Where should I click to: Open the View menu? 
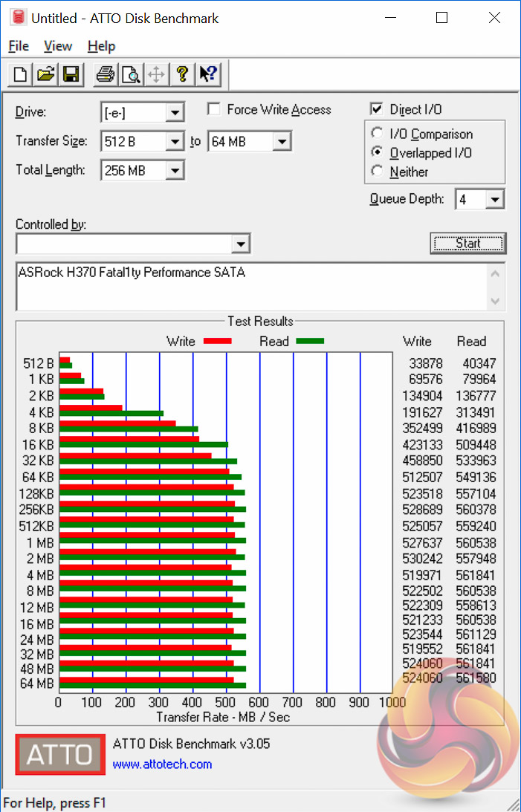[x=57, y=46]
